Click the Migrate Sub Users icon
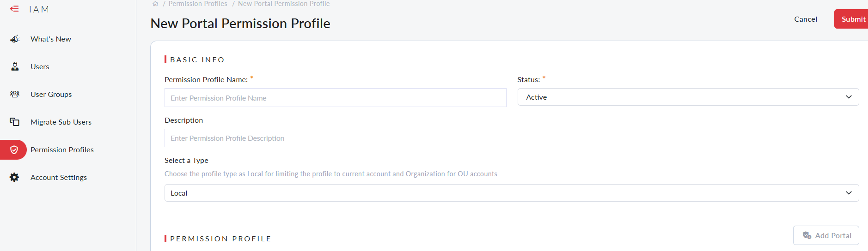 tap(15, 122)
